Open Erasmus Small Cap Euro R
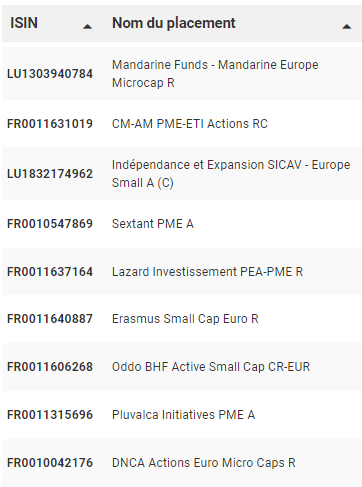The width and height of the screenshot is (362, 487). pos(185,319)
